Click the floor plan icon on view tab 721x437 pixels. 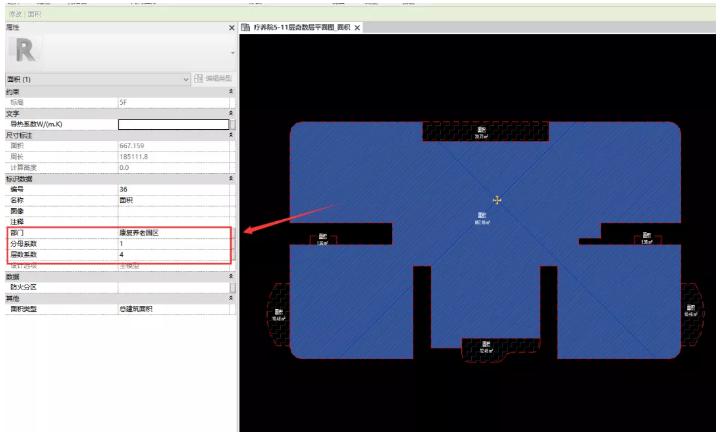click(x=246, y=28)
